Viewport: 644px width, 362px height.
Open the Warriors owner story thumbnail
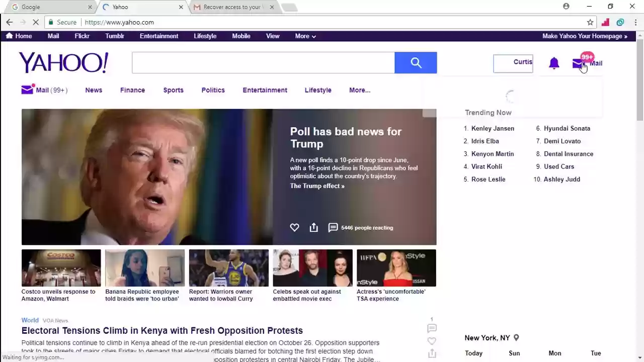pos(228,268)
